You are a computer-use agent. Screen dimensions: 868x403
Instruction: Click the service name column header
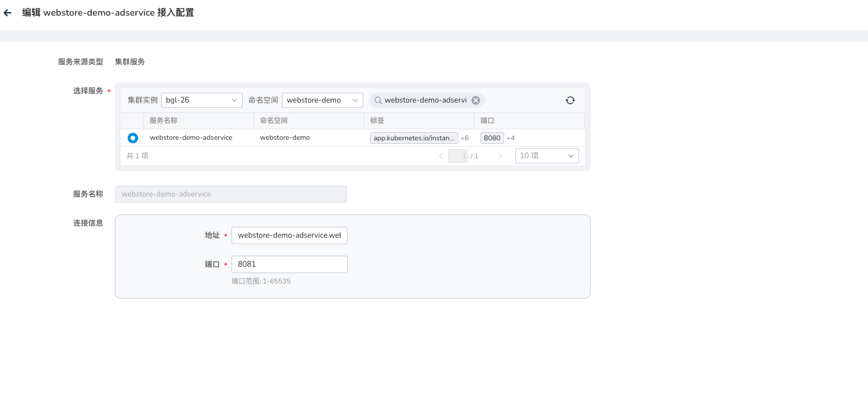(x=164, y=121)
